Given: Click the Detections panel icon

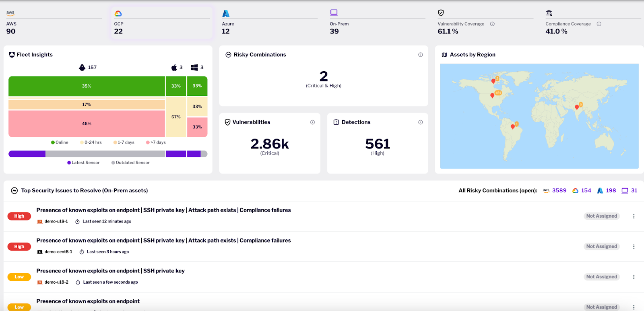Looking at the screenshot, I should pyautogui.click(x=336, y=122).
